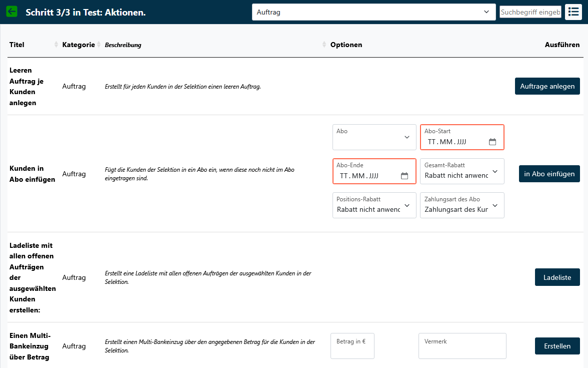Sort by Kategorie column arrows

(x=98, y=45)
